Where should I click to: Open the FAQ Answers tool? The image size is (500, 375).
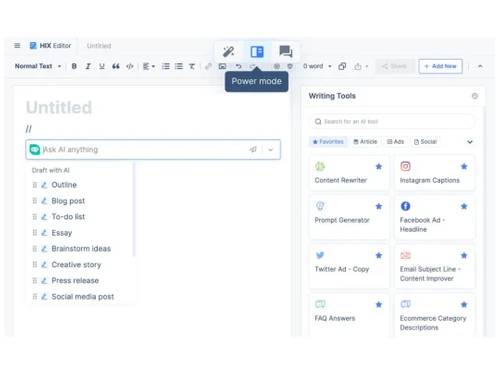(x=349, y=315)
